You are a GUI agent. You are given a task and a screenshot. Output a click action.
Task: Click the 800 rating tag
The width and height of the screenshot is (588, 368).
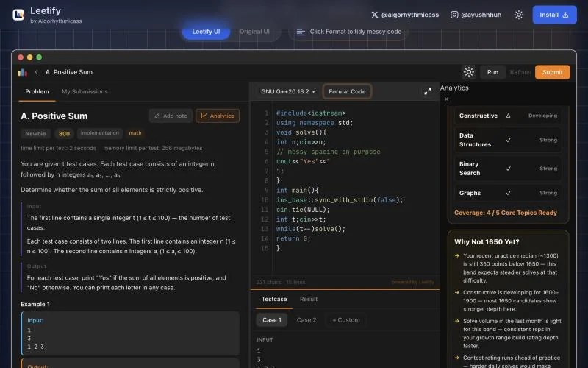(x=64, y=134)
